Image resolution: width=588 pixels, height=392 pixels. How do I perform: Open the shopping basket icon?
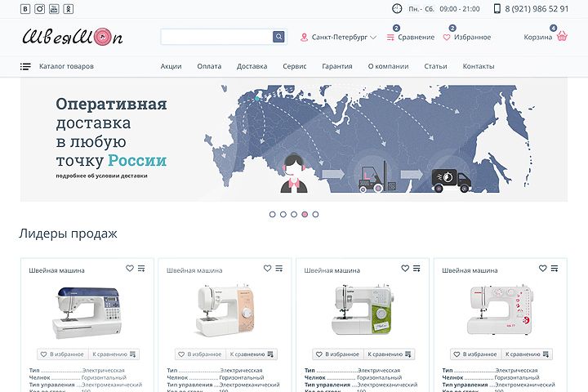[x=562, y=37]
